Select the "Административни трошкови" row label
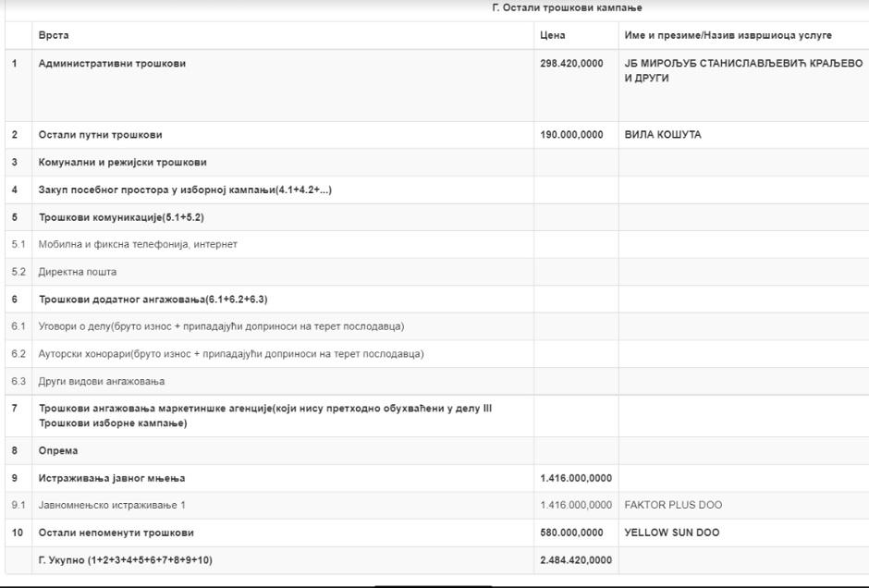 (112, 64)
